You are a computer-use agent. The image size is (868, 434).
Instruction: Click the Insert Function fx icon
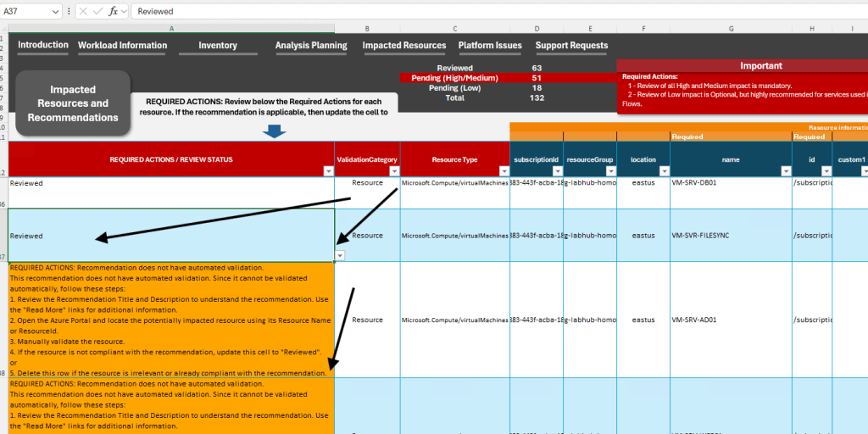[114, 12]
